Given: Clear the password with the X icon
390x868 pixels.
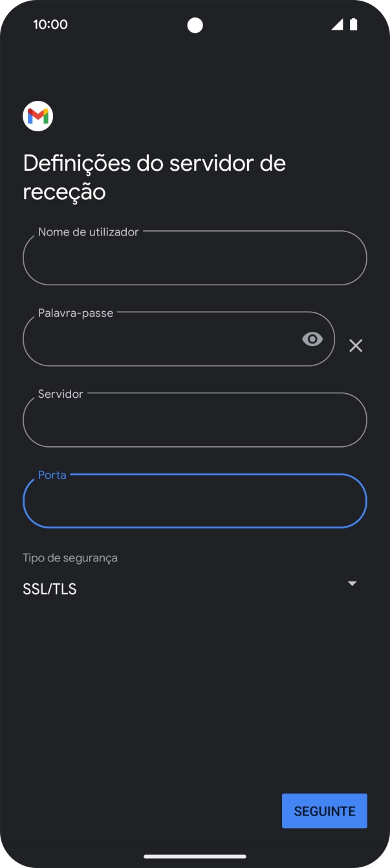Looking at the screenshot, I should point(356,345).
